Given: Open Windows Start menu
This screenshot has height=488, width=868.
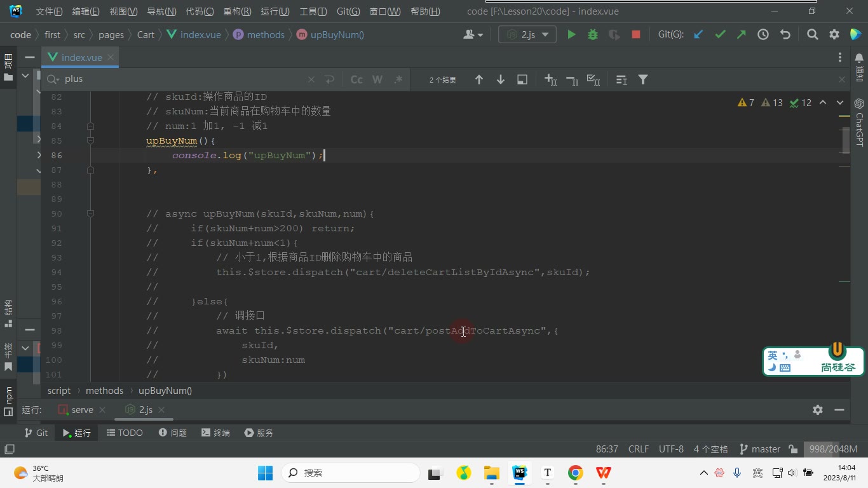Looking at the screenshot, I should pos(265,473).
